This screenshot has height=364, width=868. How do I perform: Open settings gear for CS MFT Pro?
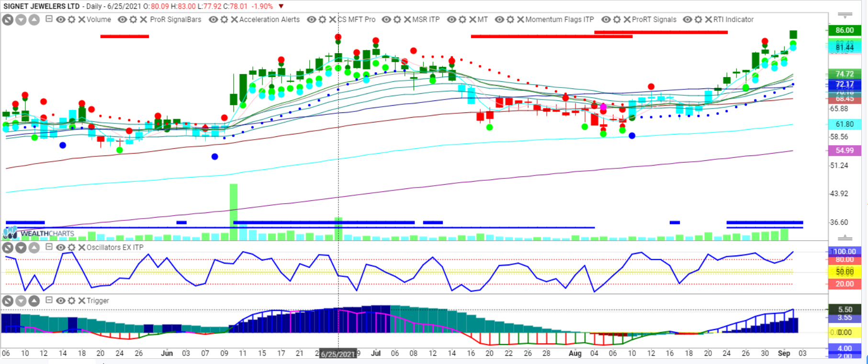[322, 20]
